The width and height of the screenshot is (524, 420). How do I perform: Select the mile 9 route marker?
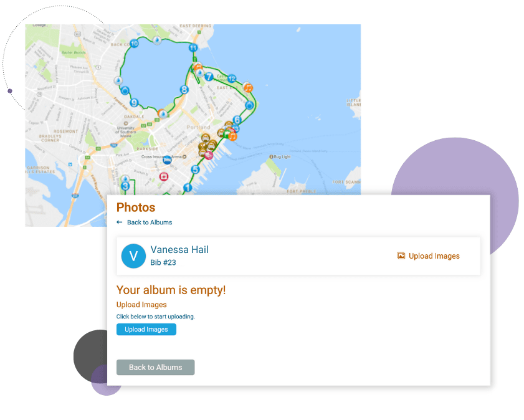coord(134,103)
